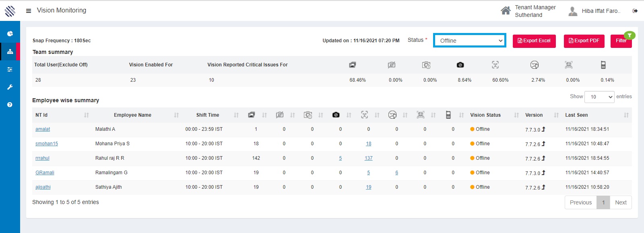Click the wrench tool sidebar icon
This screenshot has width=644, height=233.
click(x=10, y=87)
